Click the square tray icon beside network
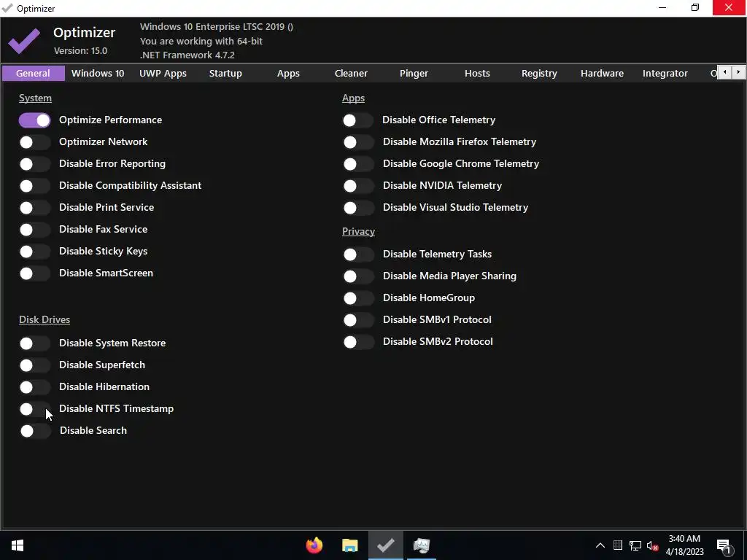Viewport: 747px width, 560px height. [x=617, y=545]
